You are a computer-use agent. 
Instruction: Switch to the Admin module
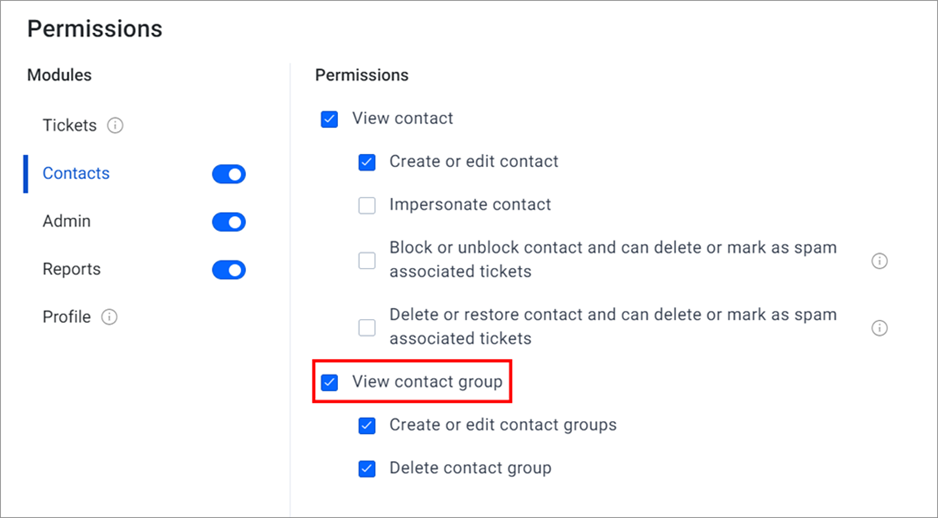point(66,221)
